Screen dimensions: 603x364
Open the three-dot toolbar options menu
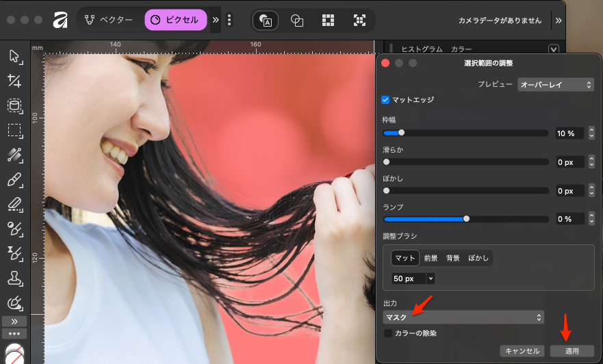229,20
